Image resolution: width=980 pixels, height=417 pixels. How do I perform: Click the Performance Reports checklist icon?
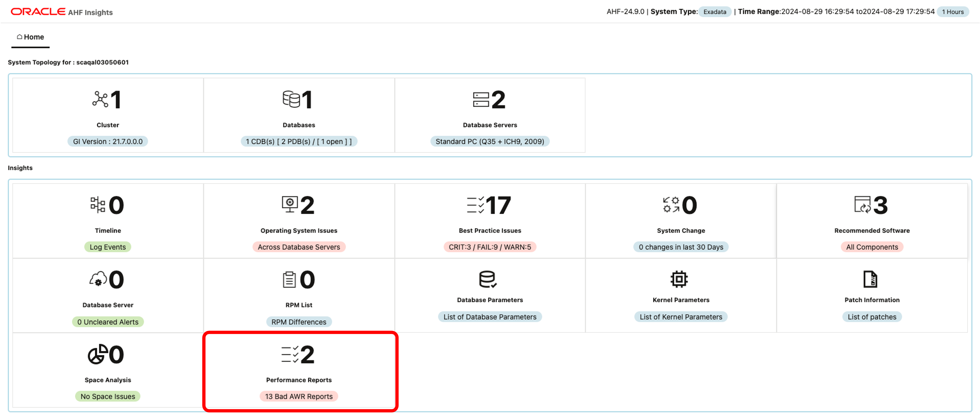289,354
